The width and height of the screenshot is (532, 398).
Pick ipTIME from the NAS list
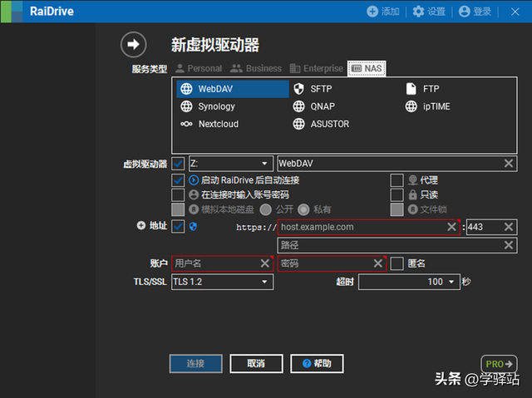428,106
